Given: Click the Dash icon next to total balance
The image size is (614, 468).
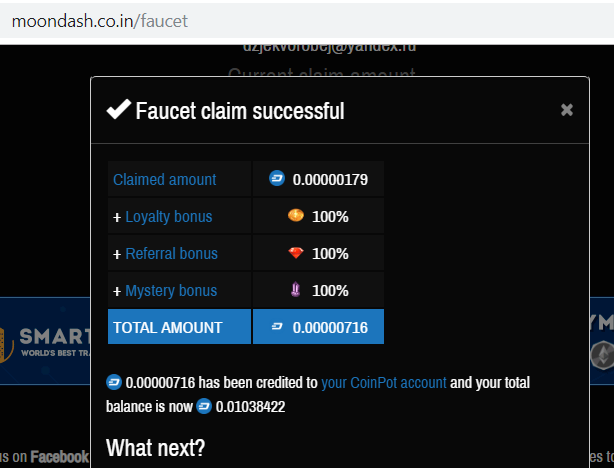Looking at the screenshot, I should coord(204,406).
